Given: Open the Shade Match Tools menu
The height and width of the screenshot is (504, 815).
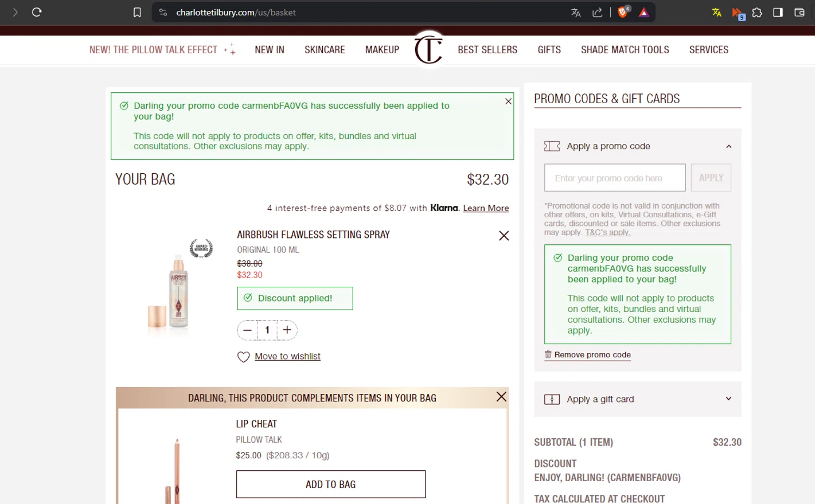Looking at the screenshot, I should (625, 49).
